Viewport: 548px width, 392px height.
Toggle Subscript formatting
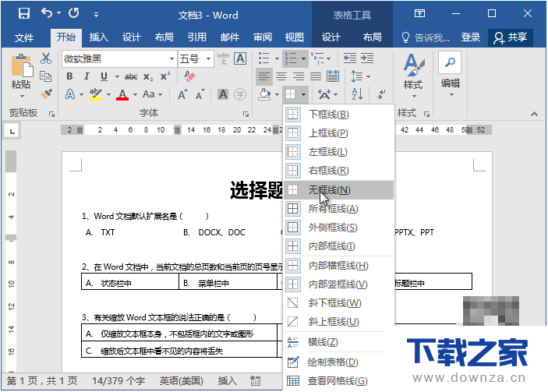[x=148, y=77]
